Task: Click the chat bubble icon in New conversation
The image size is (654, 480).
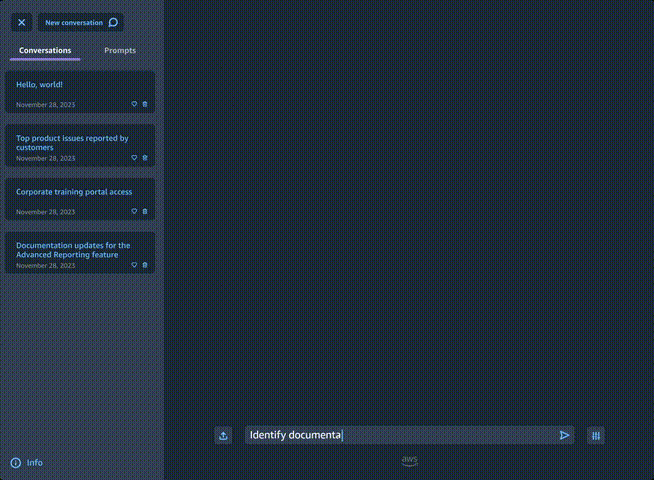Action: 113,23
